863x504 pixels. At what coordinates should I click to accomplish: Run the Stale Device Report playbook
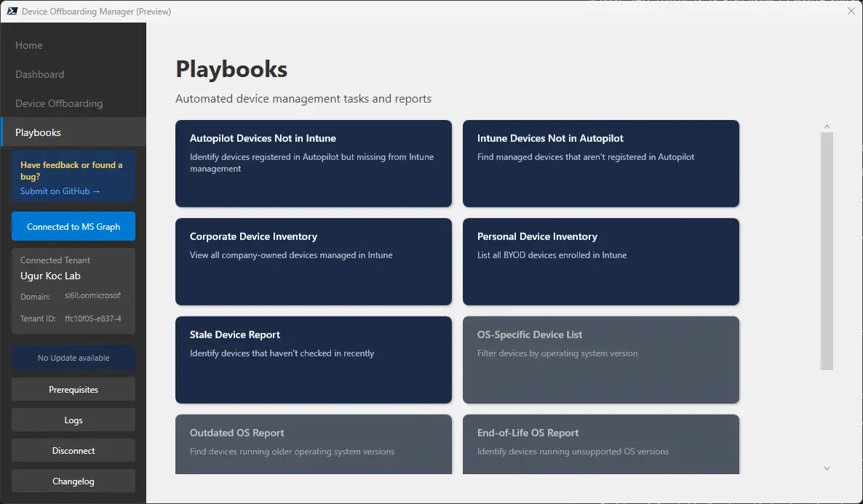pyautogui.click(x=313, y=360)
